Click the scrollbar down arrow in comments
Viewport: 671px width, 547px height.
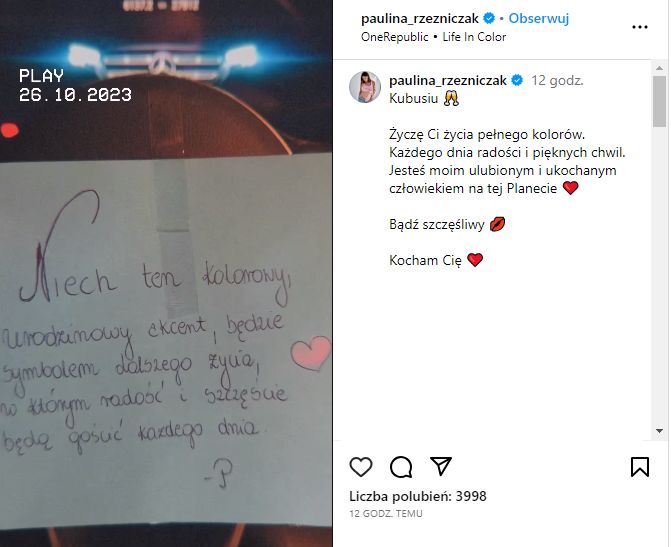point(659,431)
